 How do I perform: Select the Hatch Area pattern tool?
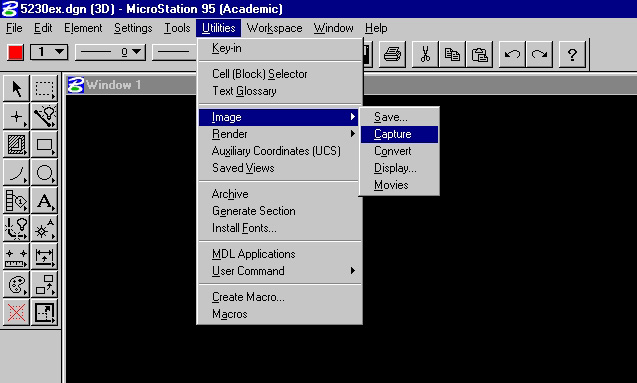point(16,144)
